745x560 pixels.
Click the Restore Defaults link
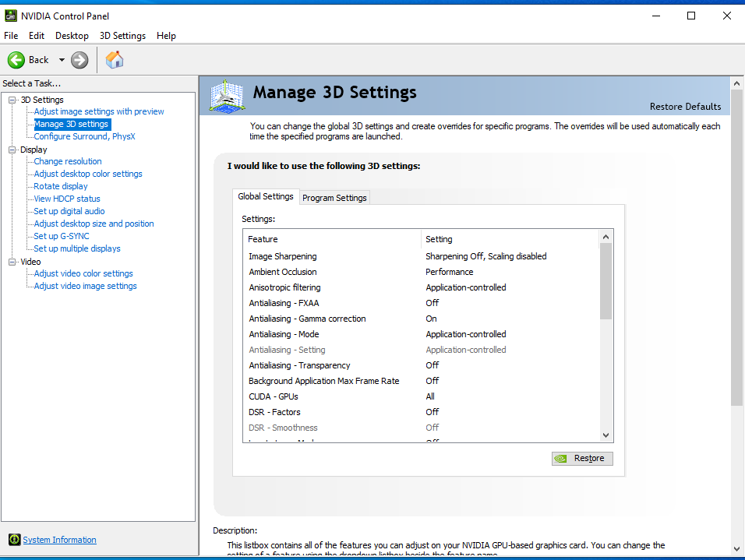point(685,107)
